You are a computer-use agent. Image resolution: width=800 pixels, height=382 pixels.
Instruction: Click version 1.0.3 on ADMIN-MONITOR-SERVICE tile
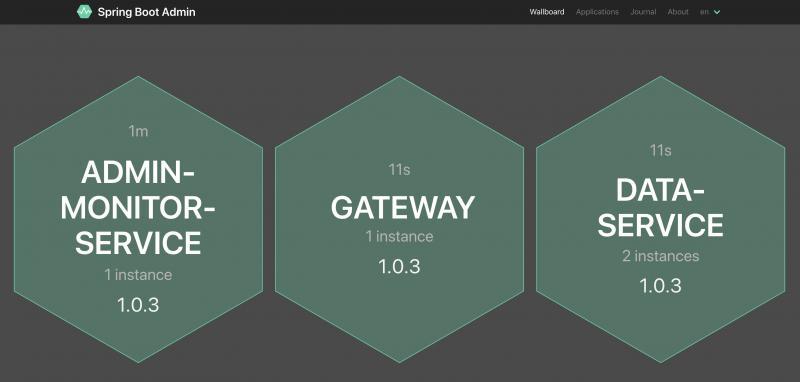(138, 305)
